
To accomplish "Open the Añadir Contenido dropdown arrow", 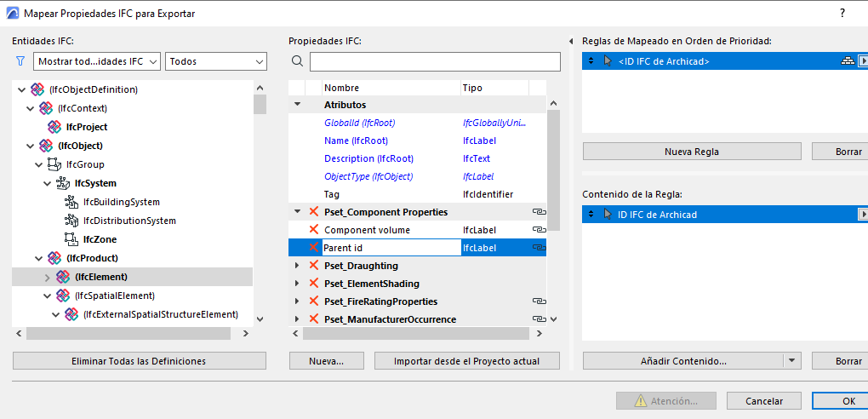I will click(793, 361).
